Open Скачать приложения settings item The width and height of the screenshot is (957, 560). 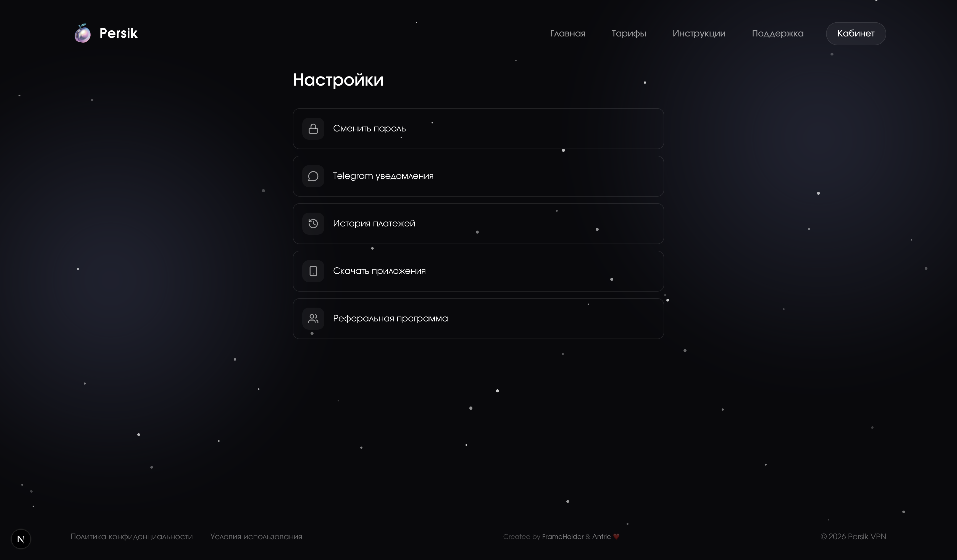[x=478, y=271]
